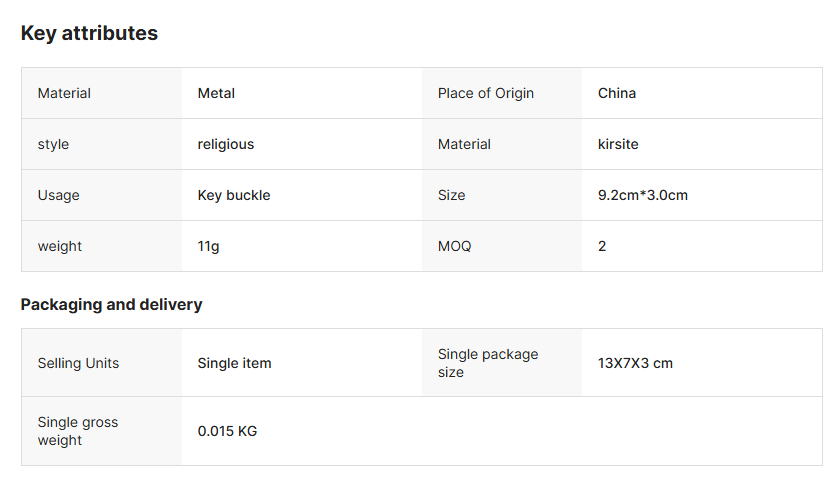This screenshot has height=483, width=831.
Task: Click the Single package size label
Action: tap(488, 363)
